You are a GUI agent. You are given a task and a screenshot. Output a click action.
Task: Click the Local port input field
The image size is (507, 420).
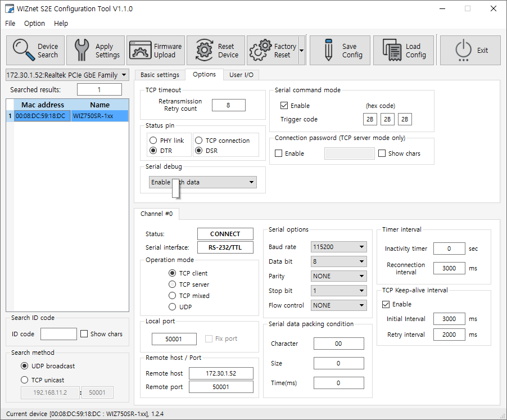pos(174,339)
